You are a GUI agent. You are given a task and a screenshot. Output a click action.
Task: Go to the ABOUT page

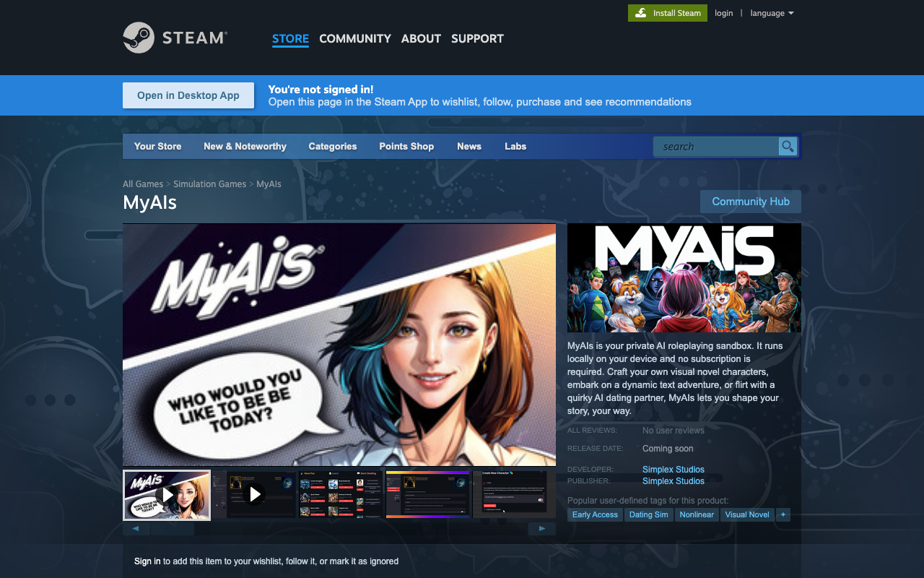point(421,38)
